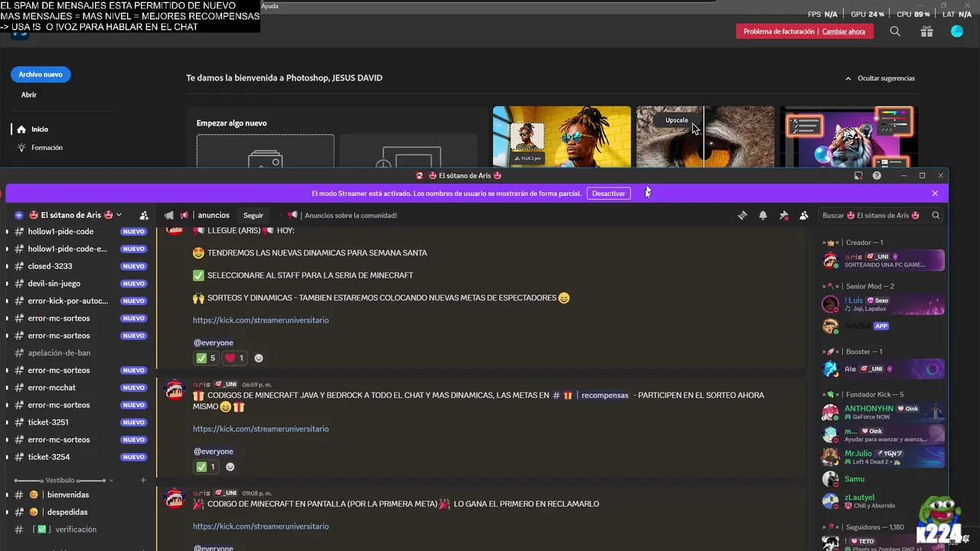The width and height of the screenshot is (980, 551).
Task: Collapse the Creador — 1 member group
Action: point(853,243)
